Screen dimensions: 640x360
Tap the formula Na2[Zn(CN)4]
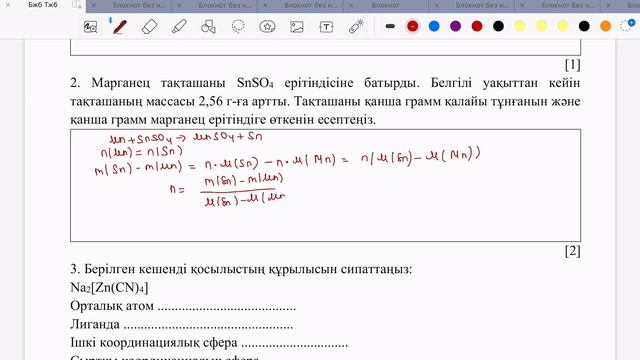coord(109,287)
